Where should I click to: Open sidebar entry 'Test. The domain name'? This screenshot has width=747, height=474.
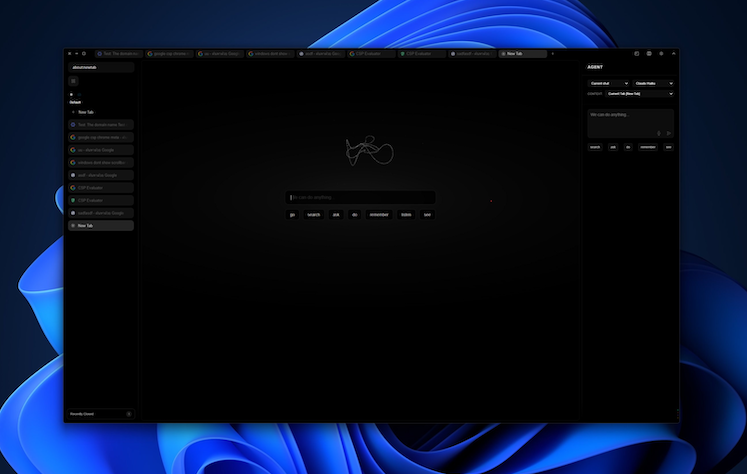(x=101, y=125)
